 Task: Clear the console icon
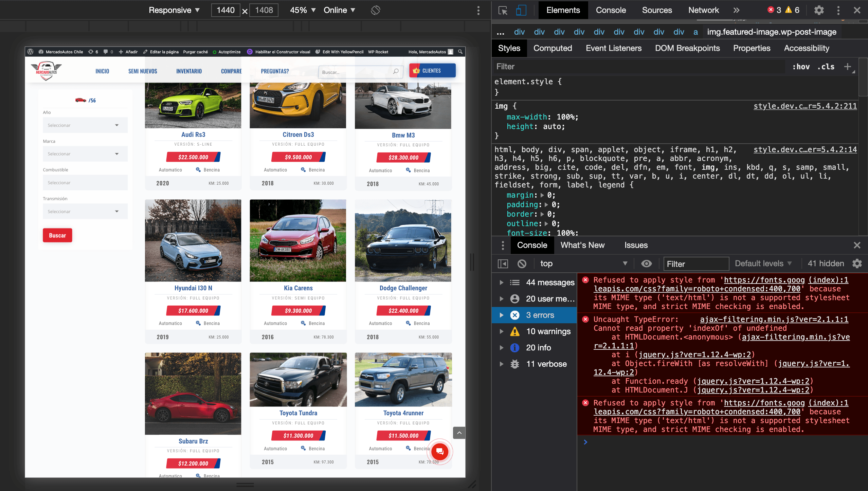pos(522,264)
